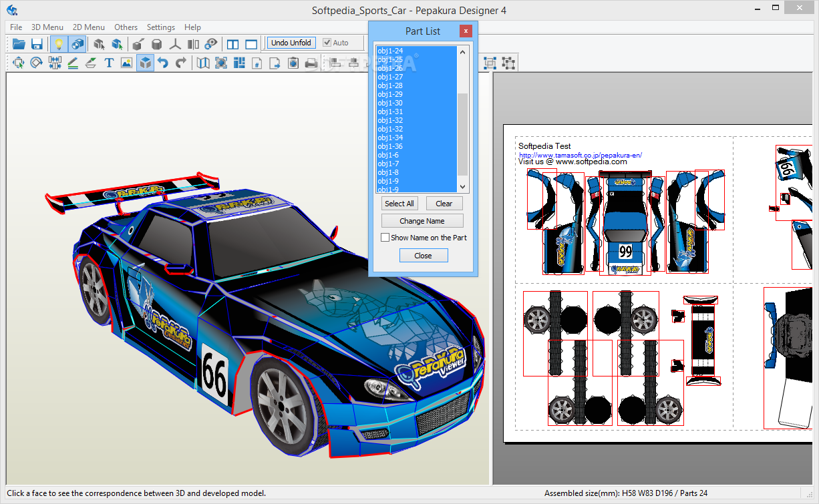Screen dimensions: 819x504
Task: Toggle the highlighted blue 3D cube icon
Action: coord(145,63)
